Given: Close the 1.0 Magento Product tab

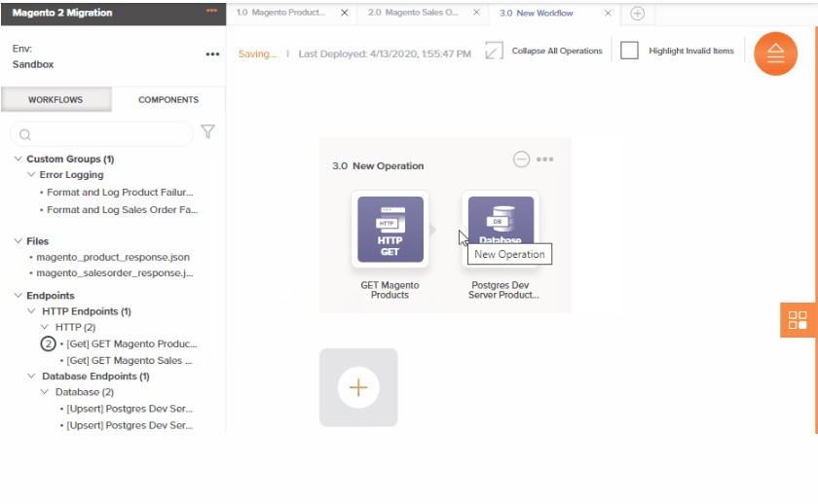Looking at the screenshot, I should pyautogui.click(x=345, y=13).
